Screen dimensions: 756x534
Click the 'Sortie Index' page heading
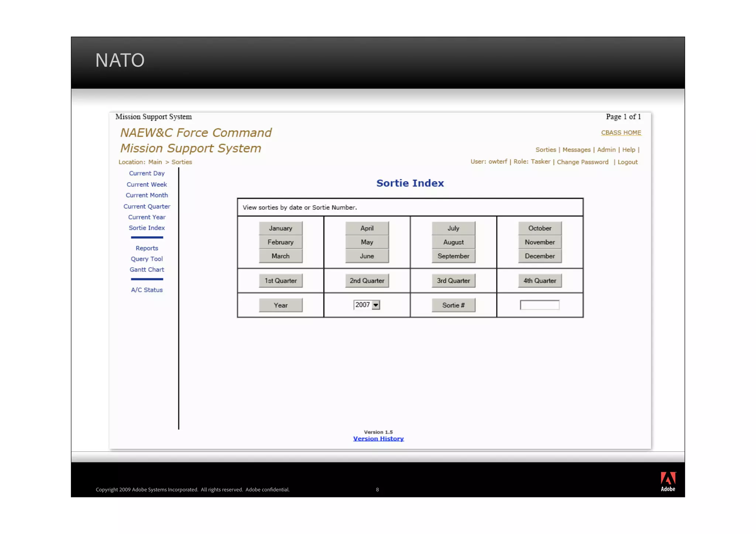[410, 183]
